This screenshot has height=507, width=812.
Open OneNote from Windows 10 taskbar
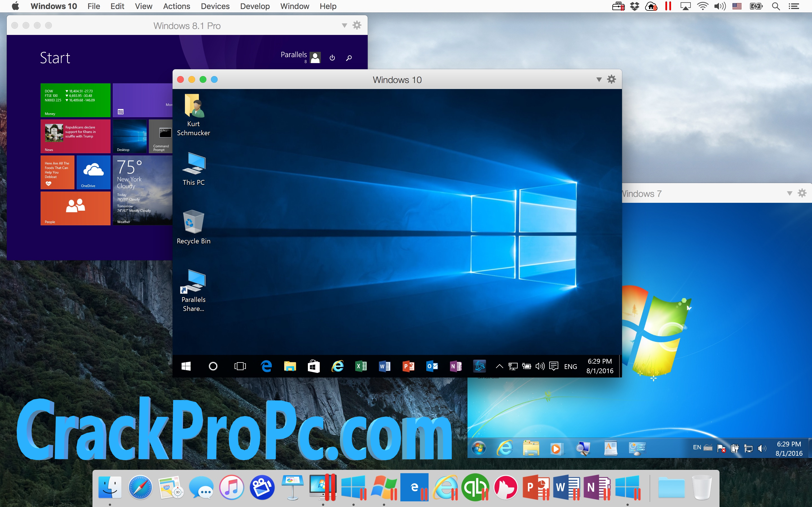(x=455, y=366)
